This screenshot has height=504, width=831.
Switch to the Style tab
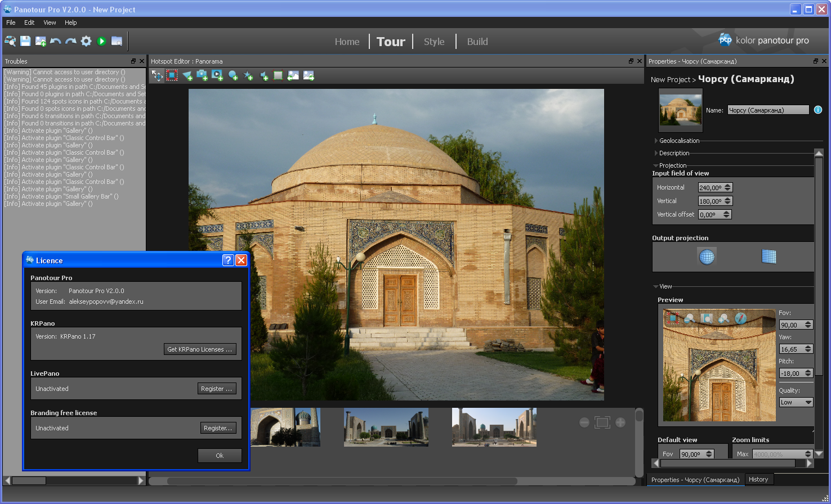tap(434, 42)
